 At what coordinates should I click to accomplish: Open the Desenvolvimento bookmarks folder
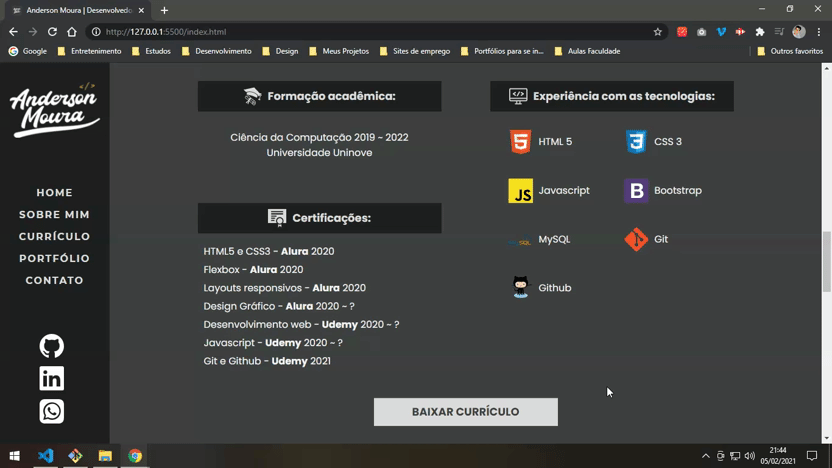(216, 51)
